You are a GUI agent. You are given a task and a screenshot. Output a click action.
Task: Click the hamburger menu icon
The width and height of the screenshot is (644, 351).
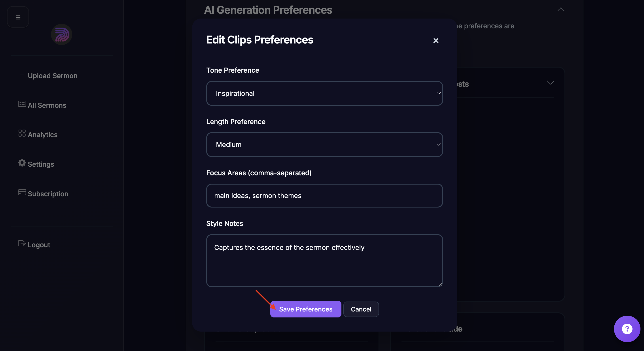pos(18,17)
